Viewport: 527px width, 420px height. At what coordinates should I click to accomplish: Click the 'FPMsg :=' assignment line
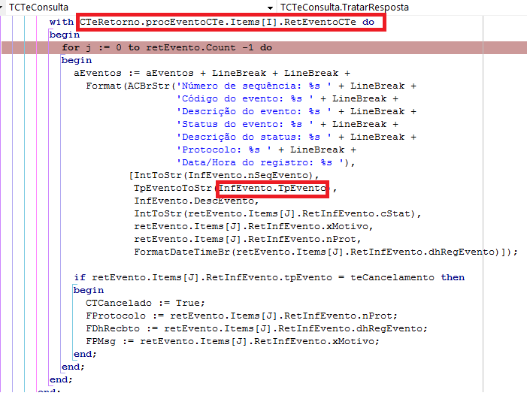click(x=232, y=341)
